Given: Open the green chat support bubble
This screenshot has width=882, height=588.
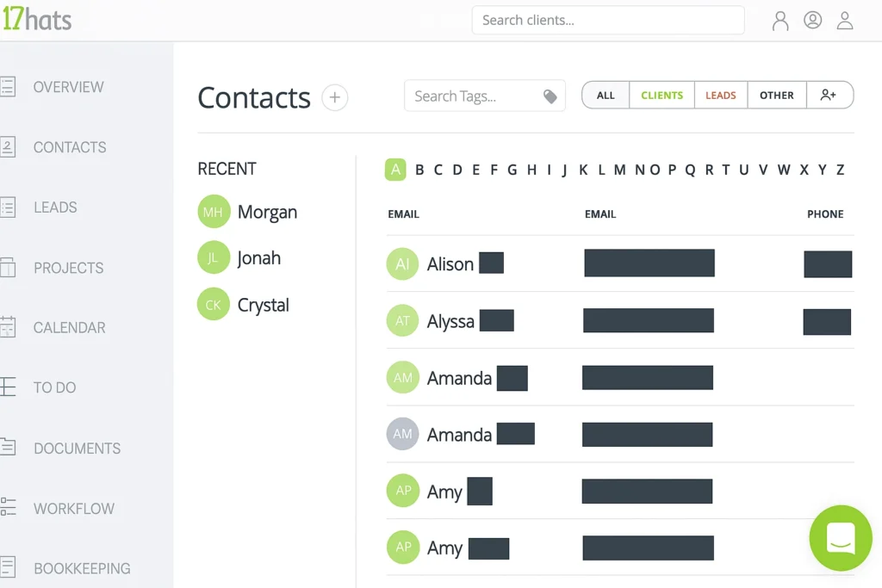Looking at the screenshot, I should 840,538.
